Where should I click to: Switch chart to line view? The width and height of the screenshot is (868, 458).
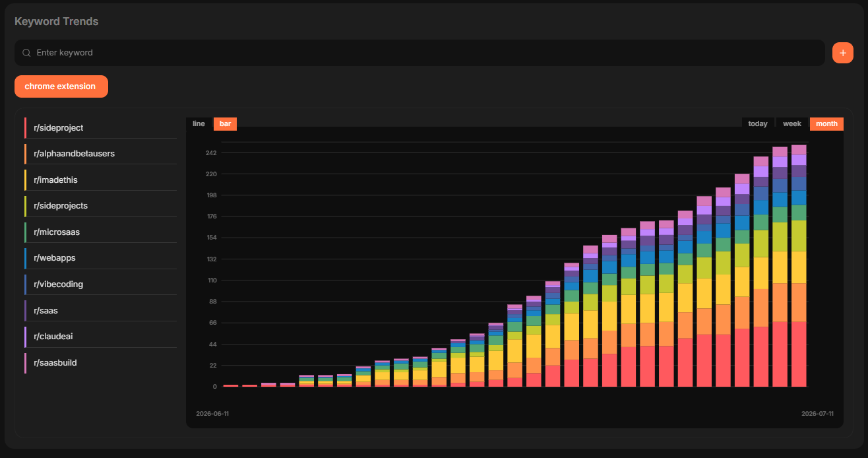(199, 124)
